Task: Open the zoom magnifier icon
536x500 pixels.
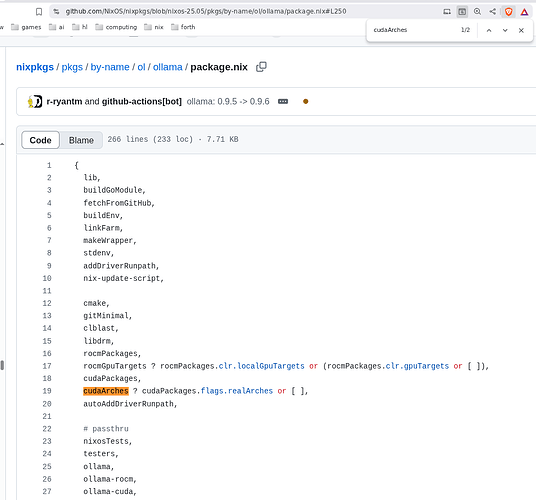Action: coord(477,12)
